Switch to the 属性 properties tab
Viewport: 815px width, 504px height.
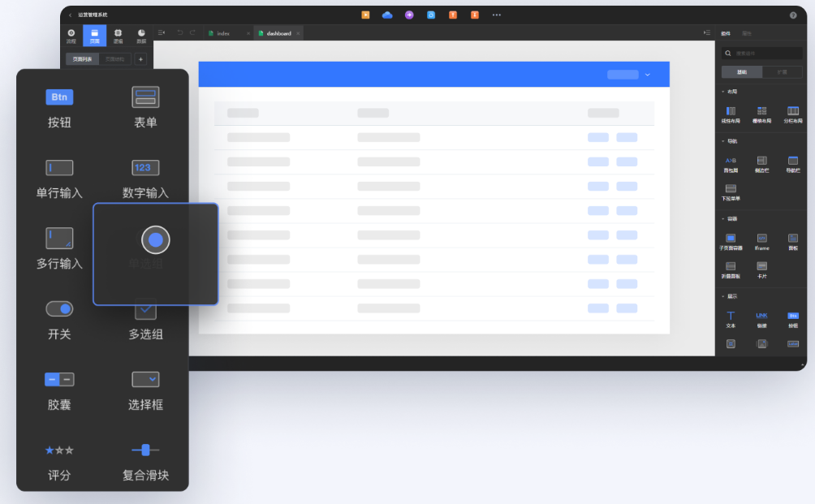pos(747,33)
